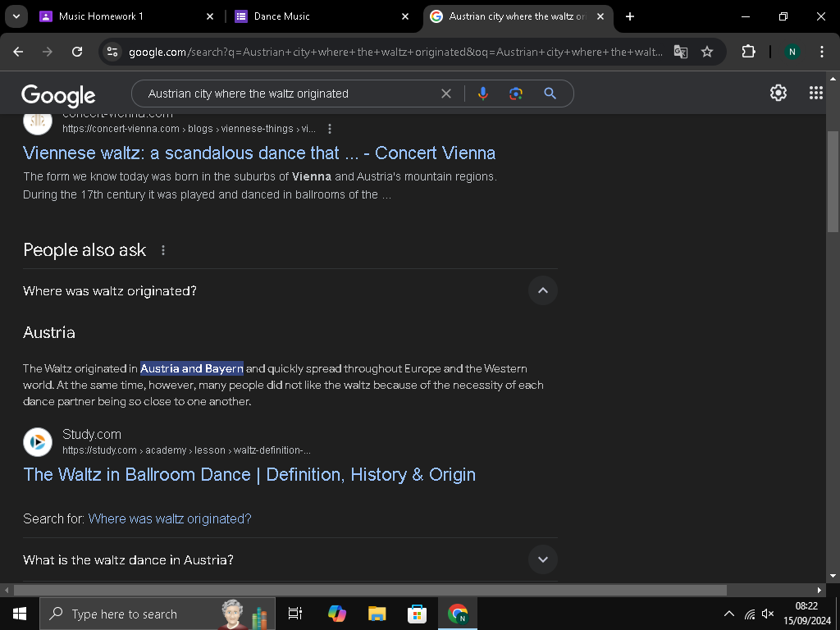Screen dimensions: 840x630
Task: Search by image with Google Lens
Action: [x=516, y=94]
